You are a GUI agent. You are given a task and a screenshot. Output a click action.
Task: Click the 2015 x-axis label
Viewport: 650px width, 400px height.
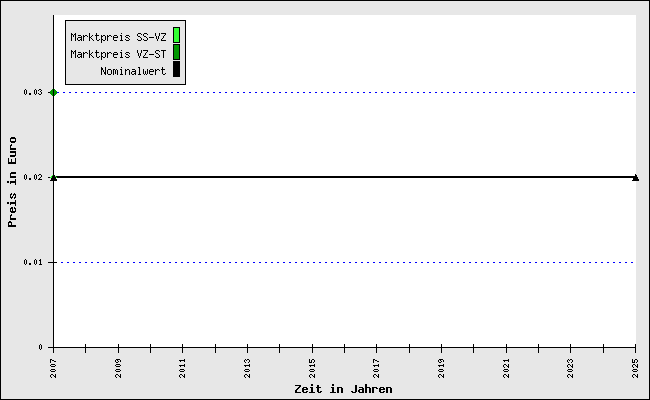pos(313,368)
